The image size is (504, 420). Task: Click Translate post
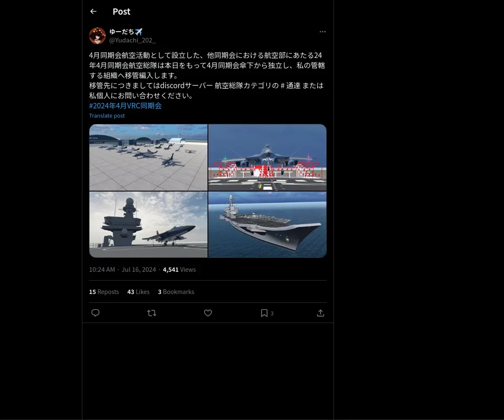pos(107,115)
